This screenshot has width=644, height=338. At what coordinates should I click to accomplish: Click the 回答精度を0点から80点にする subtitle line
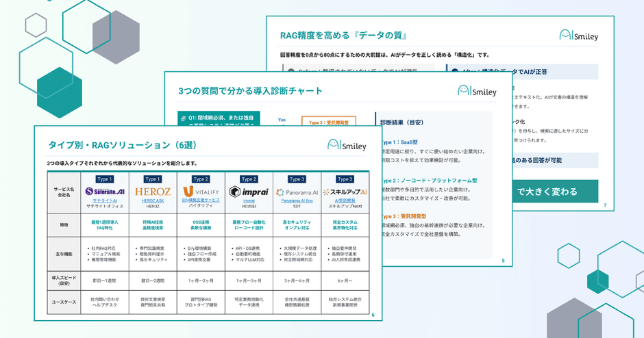tap(385, 55)
